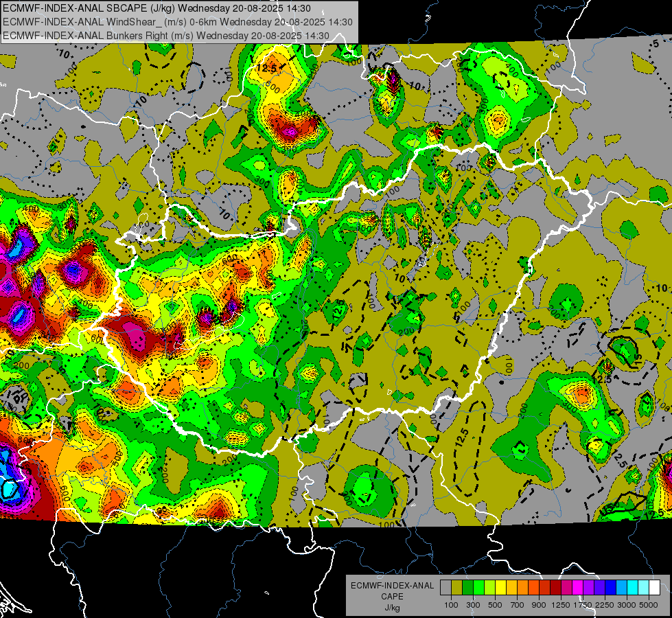Click the 5000 value under the legend

649,605
